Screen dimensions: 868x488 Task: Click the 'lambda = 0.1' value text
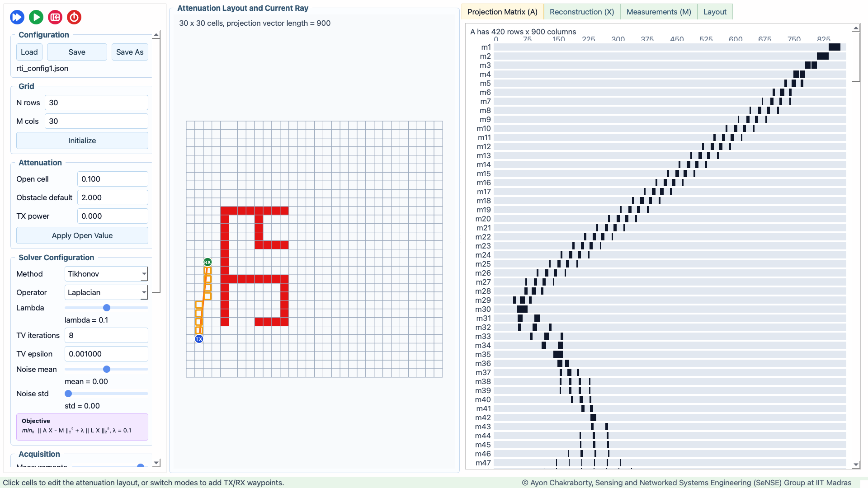click(x=86, y=320)
